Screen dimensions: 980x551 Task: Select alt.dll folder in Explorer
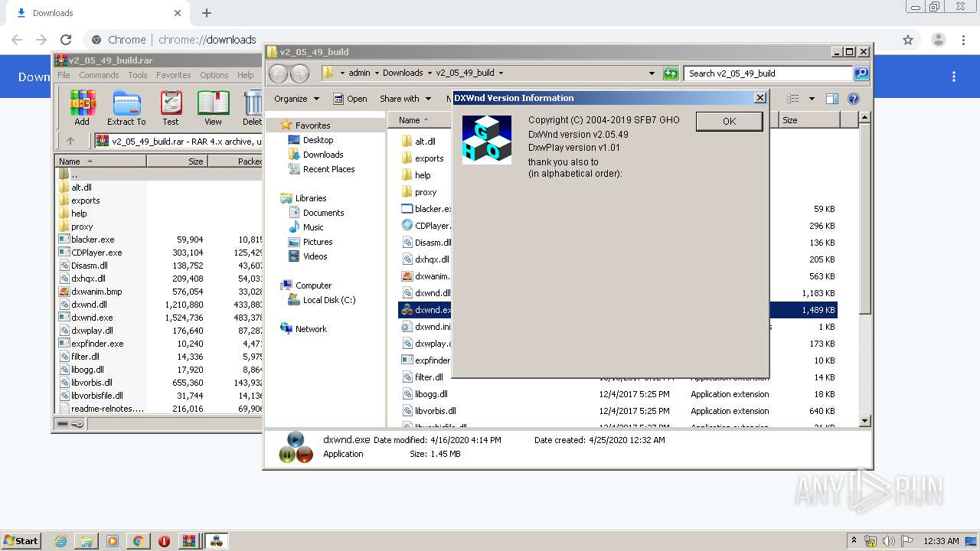[x=419, y=142]
